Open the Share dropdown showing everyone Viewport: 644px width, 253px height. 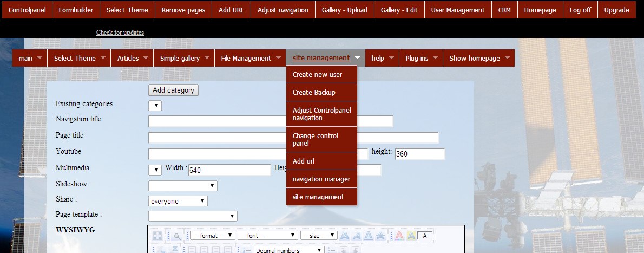coord(178,201)
